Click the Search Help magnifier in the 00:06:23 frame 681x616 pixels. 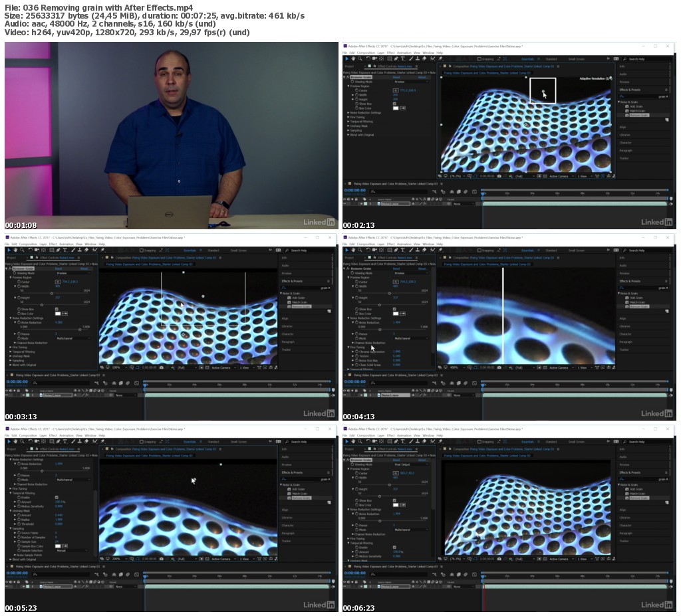coord(624,442)
